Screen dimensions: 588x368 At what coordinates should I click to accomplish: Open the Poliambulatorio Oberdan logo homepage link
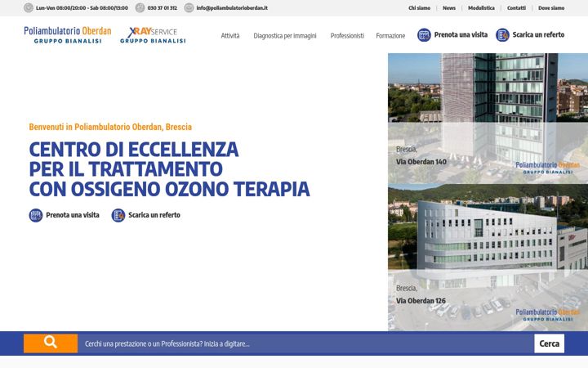click(68, 35)
